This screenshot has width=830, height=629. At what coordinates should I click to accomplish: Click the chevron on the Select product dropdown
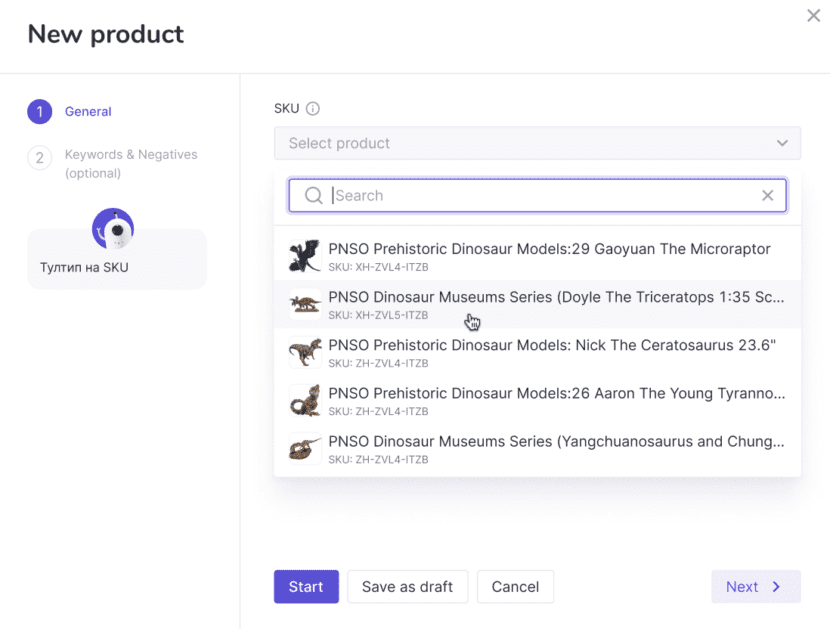coord(782,143)
